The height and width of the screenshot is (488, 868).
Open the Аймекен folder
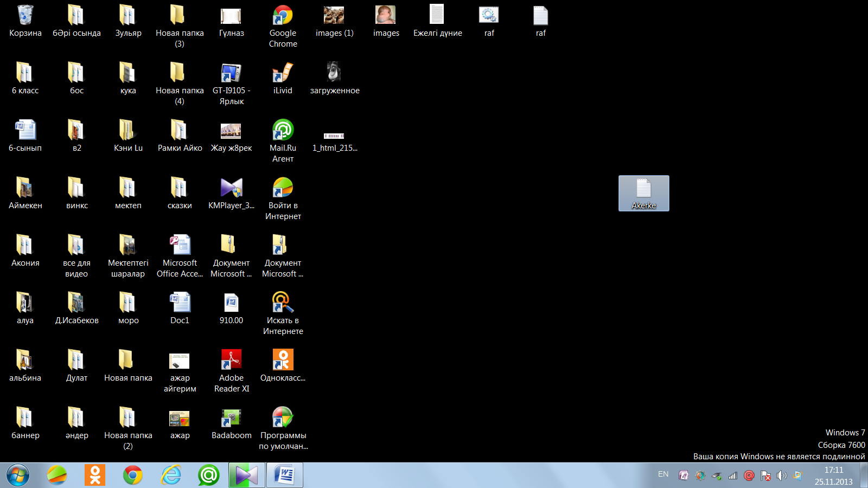coord(25,194)
